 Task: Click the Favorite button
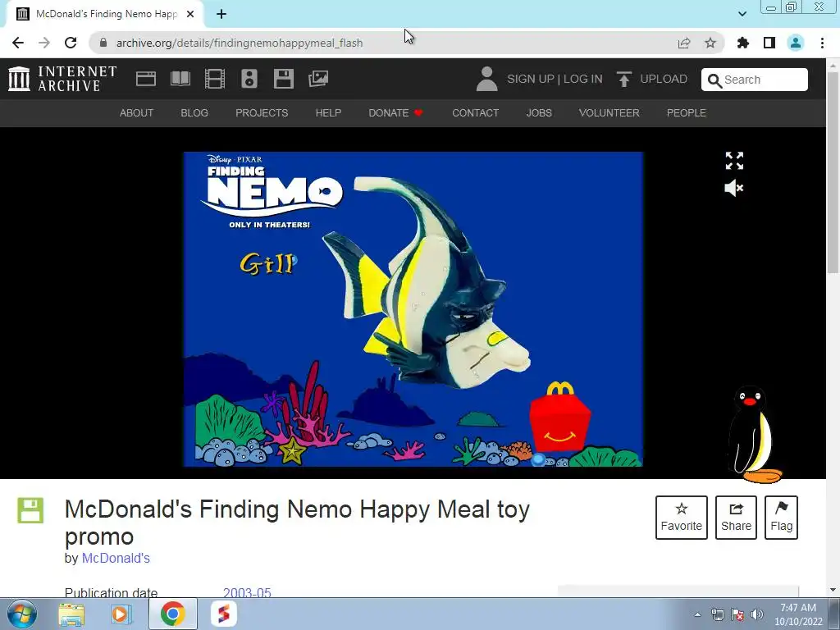click(x=682, y=518)
